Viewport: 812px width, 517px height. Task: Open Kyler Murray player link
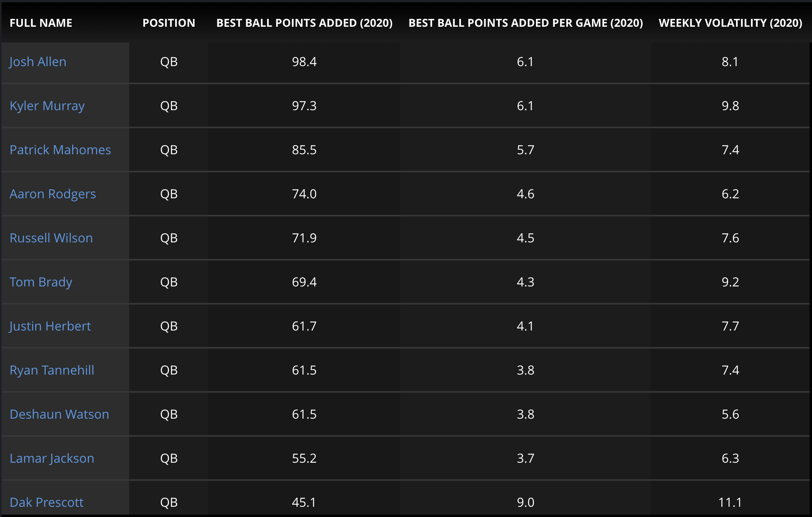point(47,106)
